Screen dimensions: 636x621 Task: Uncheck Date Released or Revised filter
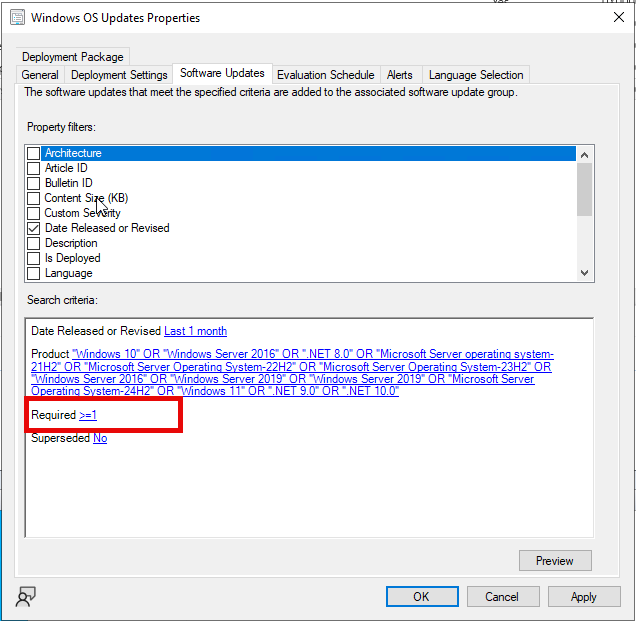(x=34, y=228)
